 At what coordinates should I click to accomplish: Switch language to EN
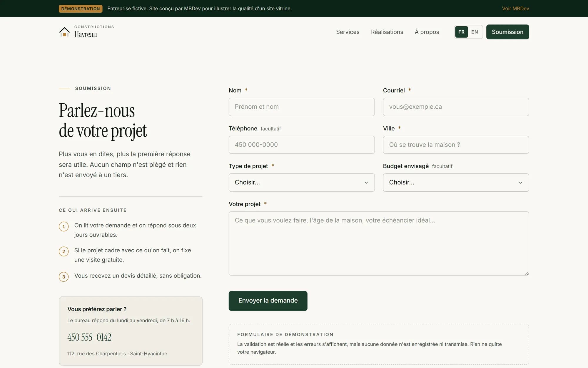coord(475,32)
